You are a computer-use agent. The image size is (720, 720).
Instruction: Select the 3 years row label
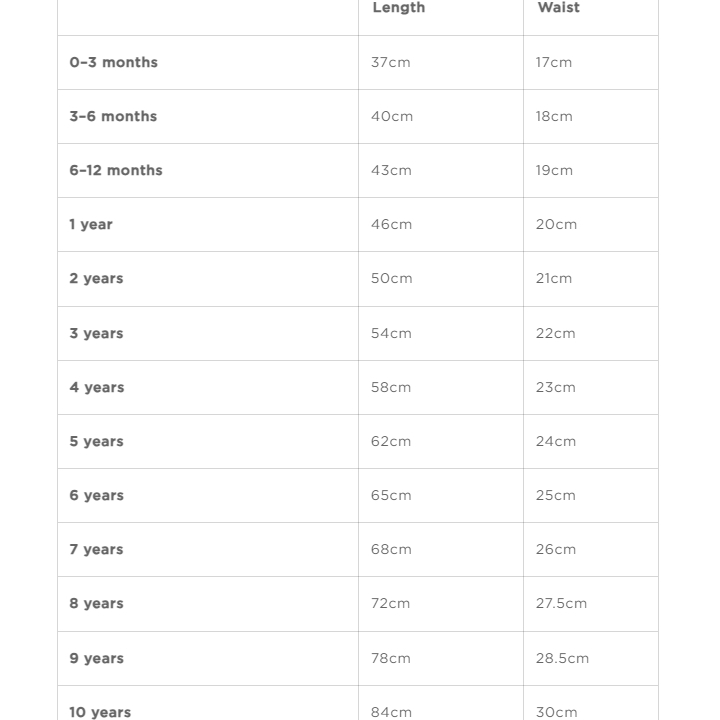pyautogui.click(x=96, y=333)
